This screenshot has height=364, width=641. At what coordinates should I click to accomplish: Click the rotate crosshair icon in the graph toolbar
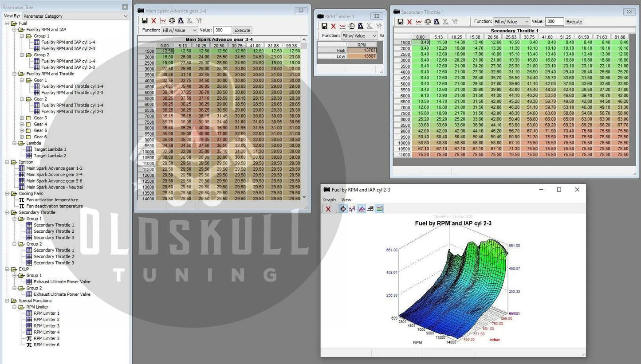pos(343,209)
